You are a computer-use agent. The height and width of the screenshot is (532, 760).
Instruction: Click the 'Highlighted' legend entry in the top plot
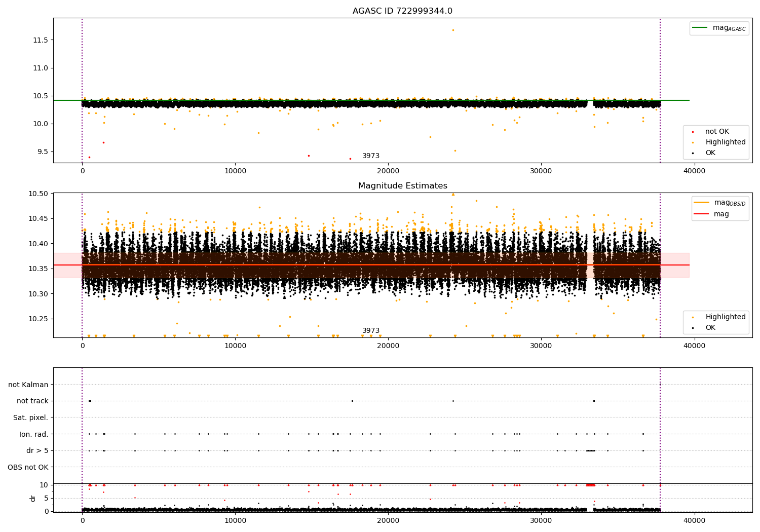(x=719, y=142)
